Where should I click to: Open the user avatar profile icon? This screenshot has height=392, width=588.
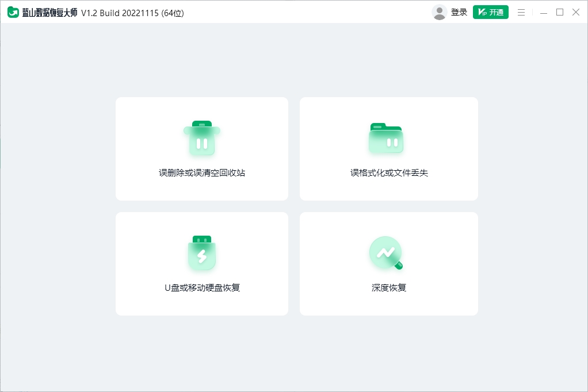coord(440,11)
